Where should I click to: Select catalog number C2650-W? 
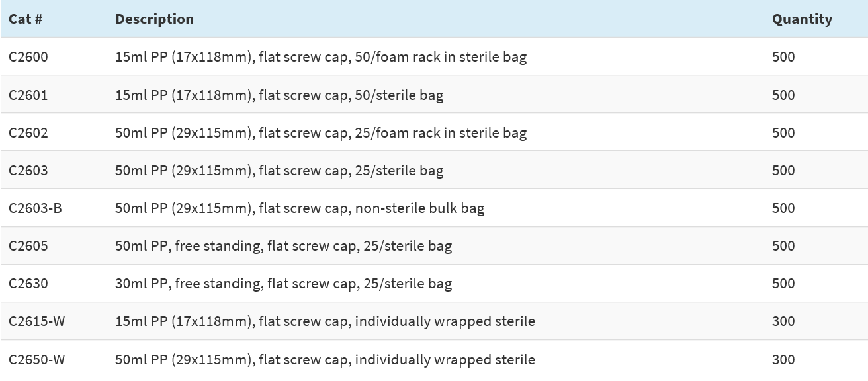pos(37,360)
